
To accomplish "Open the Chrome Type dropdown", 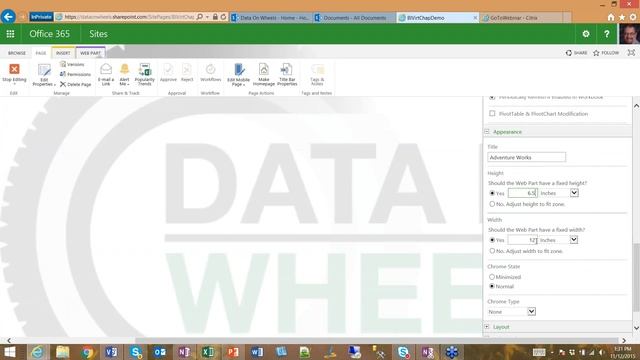I will (x=531, y=311).
